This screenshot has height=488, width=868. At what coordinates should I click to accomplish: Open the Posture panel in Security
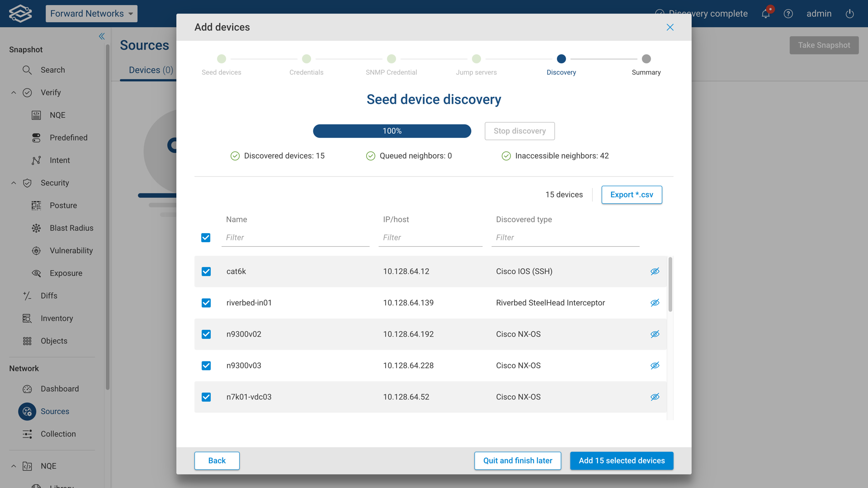(63, 205)
